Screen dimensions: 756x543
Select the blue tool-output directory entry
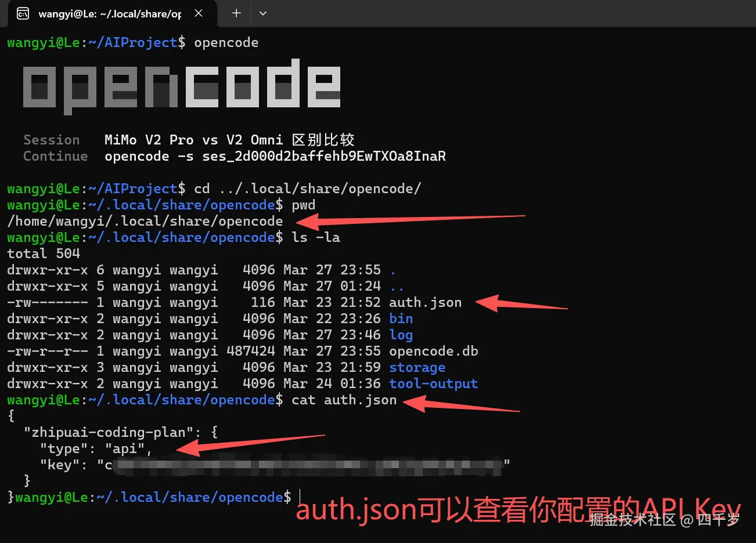pos(434,383)
